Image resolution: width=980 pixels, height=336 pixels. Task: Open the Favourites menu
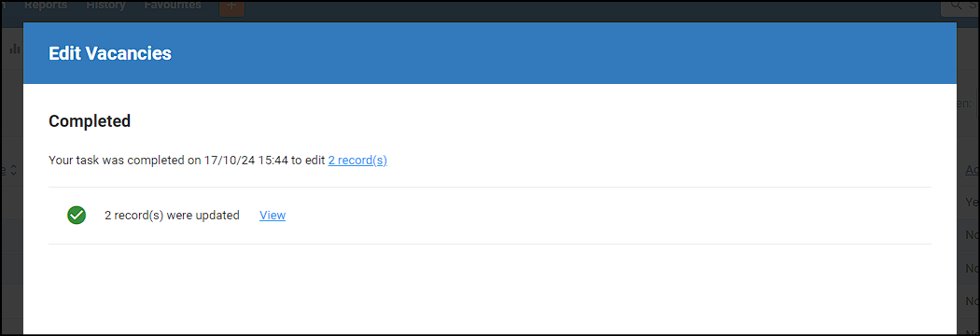[x=173, y=6]
